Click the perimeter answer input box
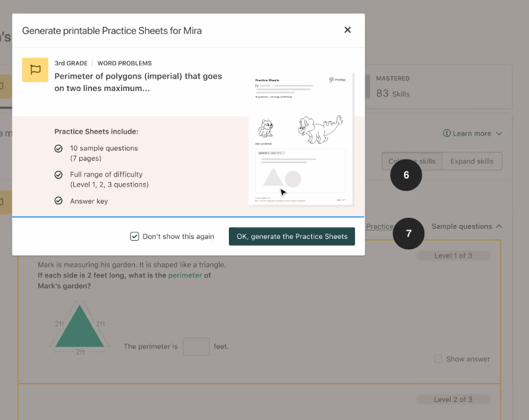The width and height of the screenshot is (529, 420). [x=196, y=346]
